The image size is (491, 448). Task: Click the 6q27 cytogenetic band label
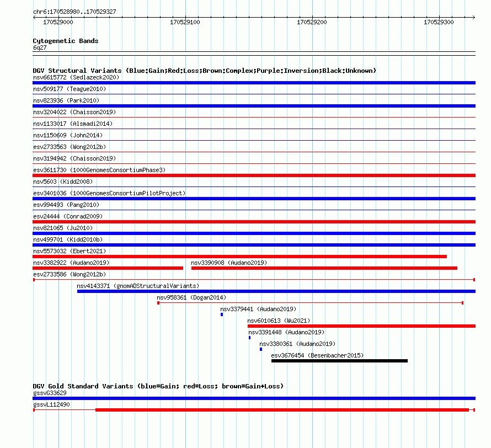[x=40, y=47]
